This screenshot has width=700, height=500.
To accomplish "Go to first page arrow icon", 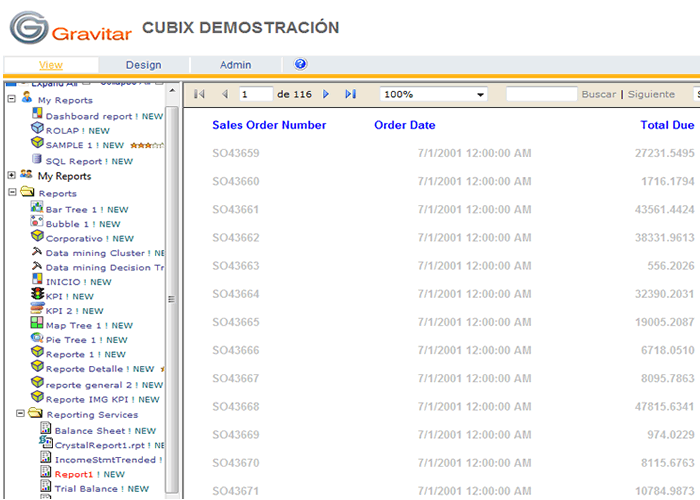I will coord(199,94).
